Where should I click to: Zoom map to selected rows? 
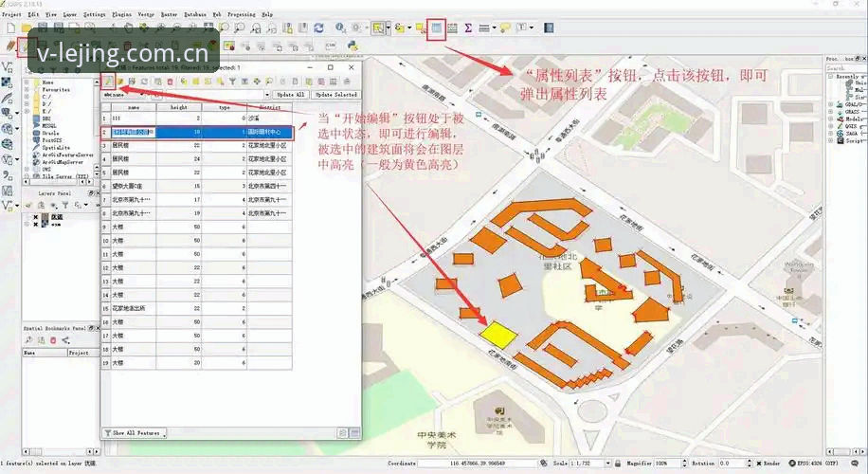click(269, 82)
